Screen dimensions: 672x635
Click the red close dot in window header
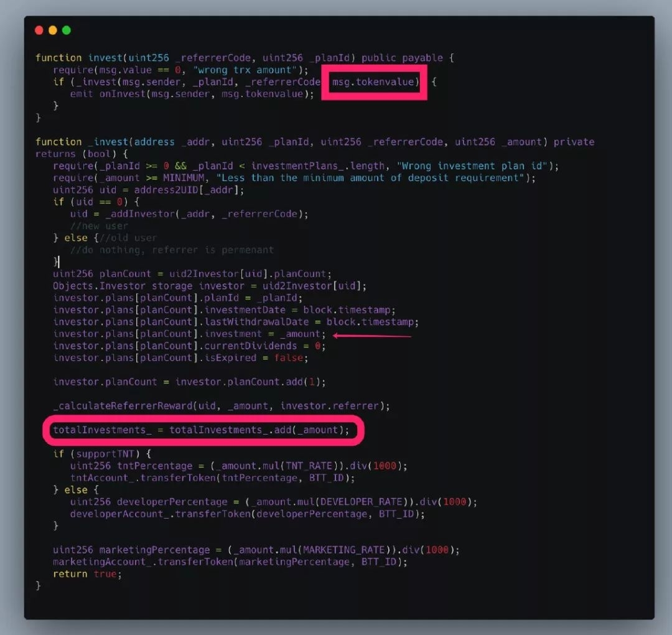coord(39,31)
